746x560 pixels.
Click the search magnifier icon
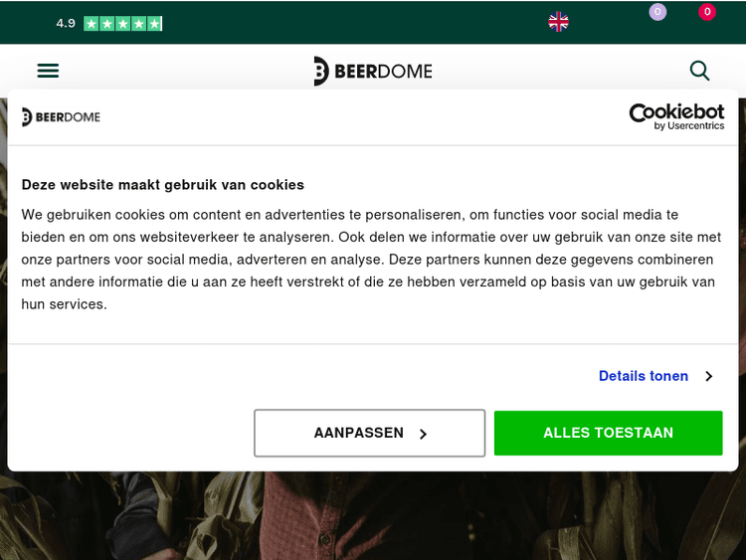699,71
